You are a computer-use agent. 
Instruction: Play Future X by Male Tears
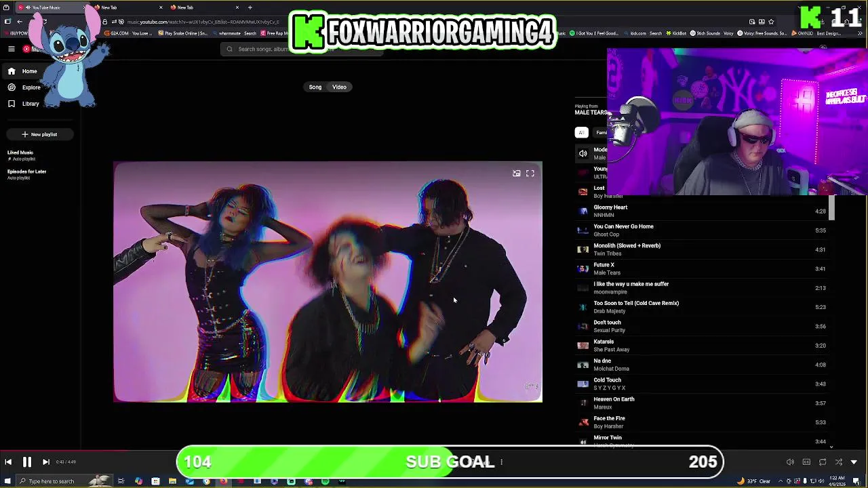click(702, 268)
